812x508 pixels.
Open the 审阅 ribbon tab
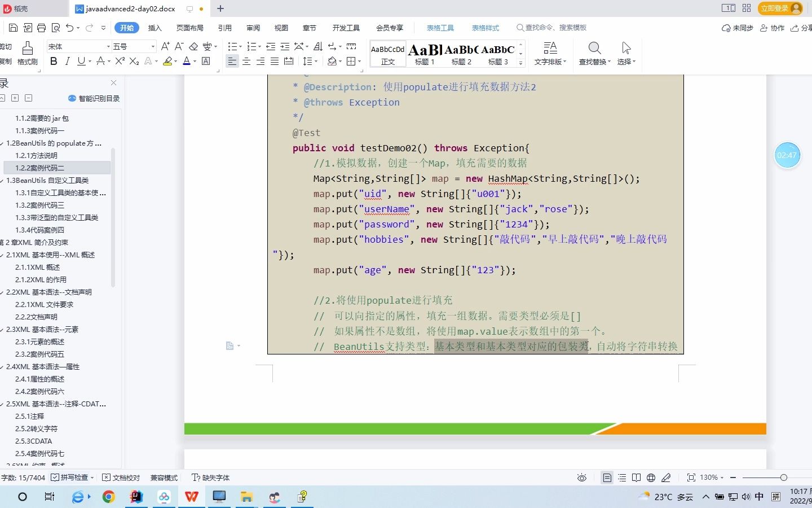253,28
